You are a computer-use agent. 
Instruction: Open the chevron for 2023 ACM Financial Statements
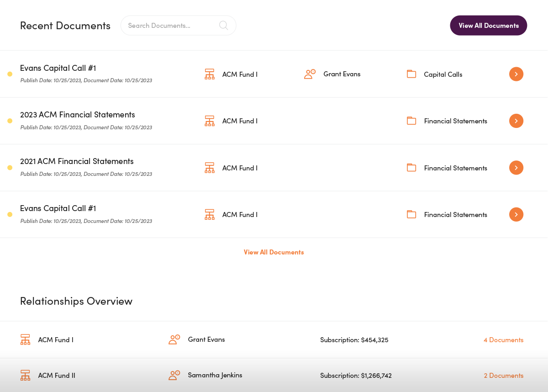tap(516, 121)
